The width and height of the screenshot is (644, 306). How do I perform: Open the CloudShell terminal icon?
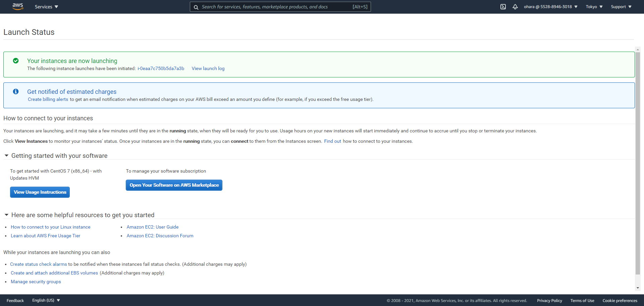click(x=503, y=7)
